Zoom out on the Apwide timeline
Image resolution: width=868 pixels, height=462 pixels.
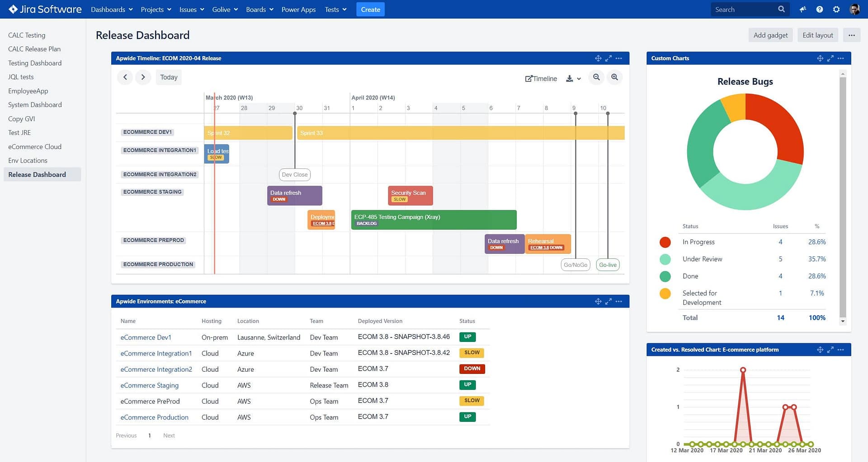[x=596, y=77]
